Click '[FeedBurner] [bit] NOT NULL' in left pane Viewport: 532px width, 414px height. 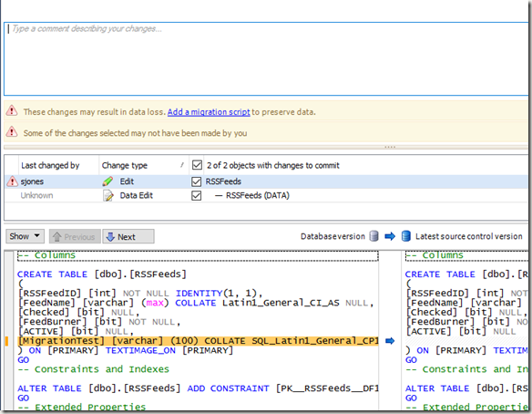99,322
